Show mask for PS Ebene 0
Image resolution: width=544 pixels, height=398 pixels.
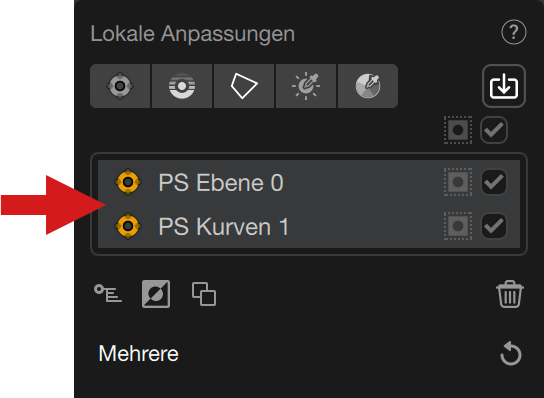coord(458,182)
